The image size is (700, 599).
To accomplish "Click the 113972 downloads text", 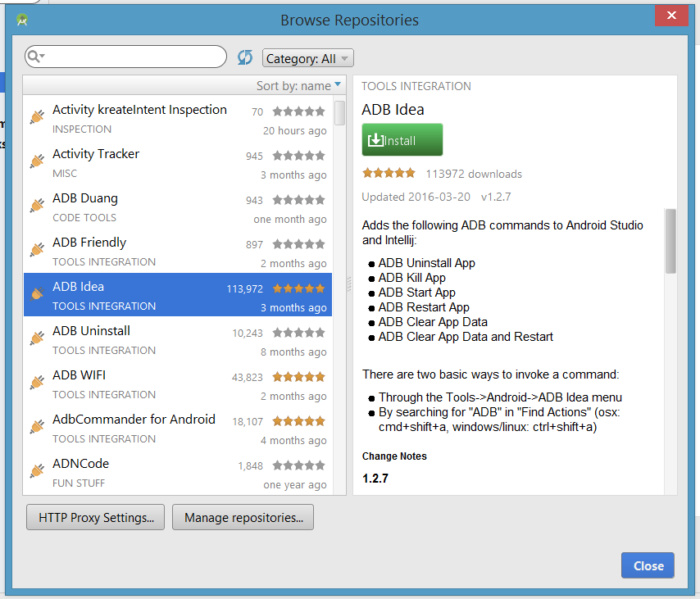I will click(474, 174).
